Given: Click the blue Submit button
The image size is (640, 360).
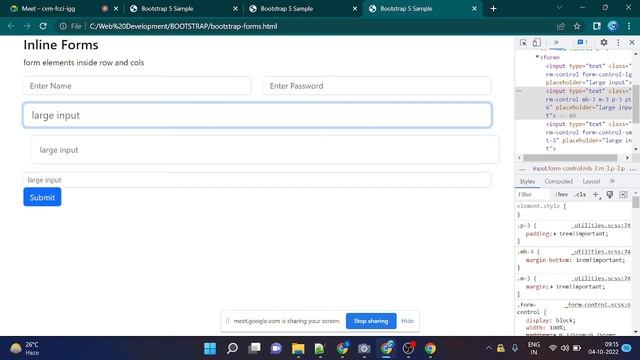Looking at the screenshot, I should pyautogui.click(x=42, y=197).
